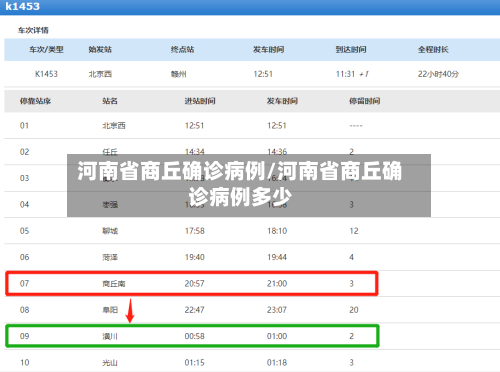Click the 22小时40分 total duration value
The image size is (500, 372).
pyautogui.click(x=438, y=74)
